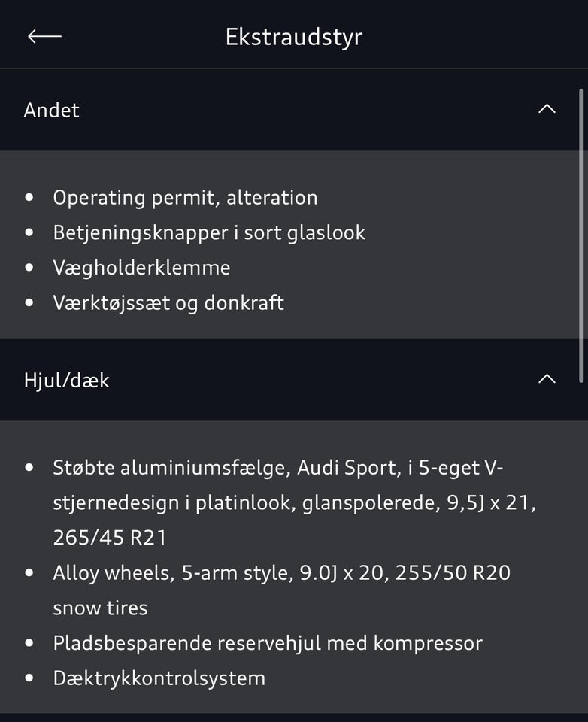
Task: Select 'Betjeningsknapper i sort glaslook'
Action: pos(209,232)
